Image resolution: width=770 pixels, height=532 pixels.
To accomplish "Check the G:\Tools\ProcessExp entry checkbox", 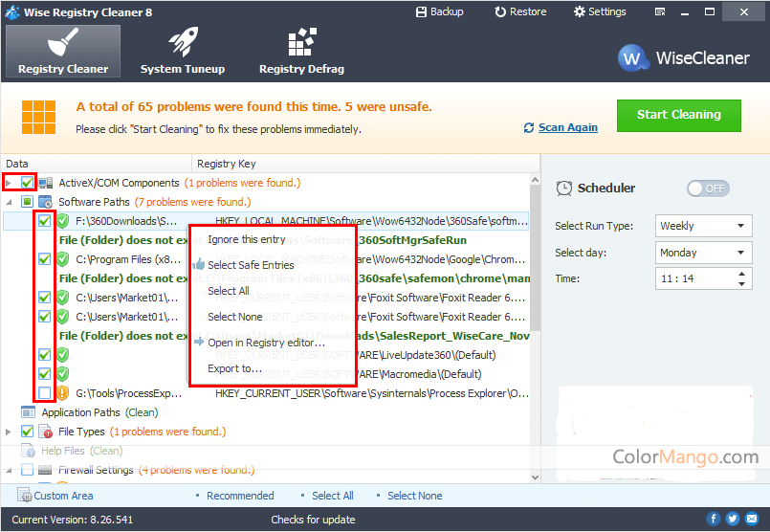I will (x=44, y=393).
